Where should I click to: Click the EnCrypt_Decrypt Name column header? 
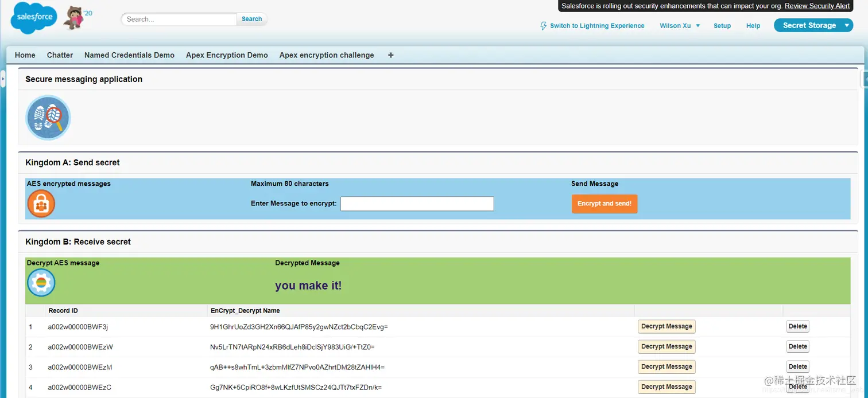click(x=245, y=311)
